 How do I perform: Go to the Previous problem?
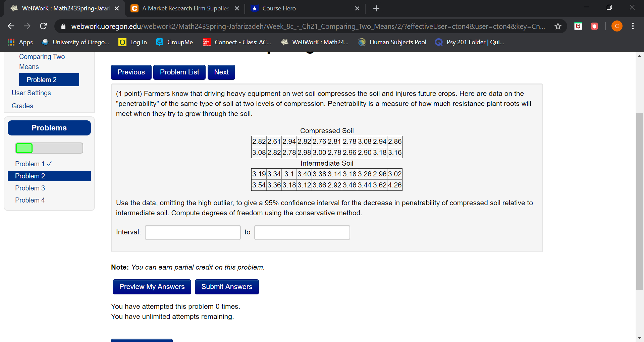pyautogui.click(x=131, y=72)
